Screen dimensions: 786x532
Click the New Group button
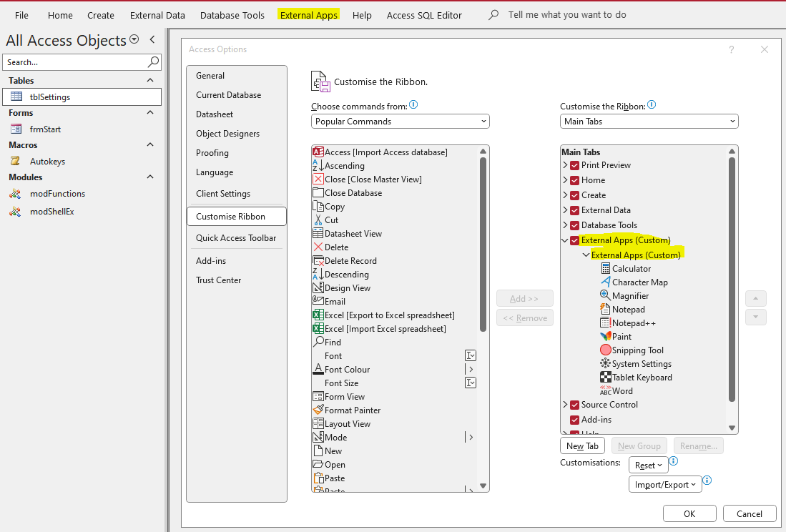pyautogui.click(x=639, y=446)
